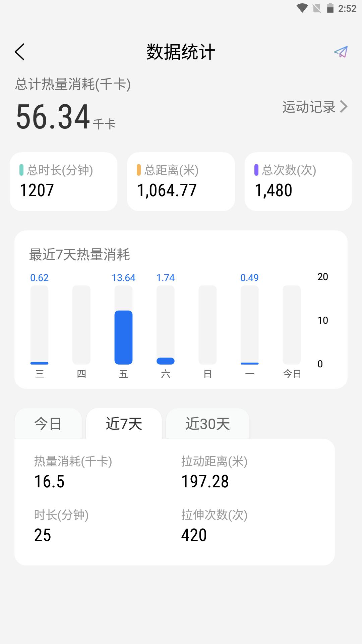Tap the 56.34 total calories value
Image resolution: width=362 pixels, height=644 pixels.
53,117
